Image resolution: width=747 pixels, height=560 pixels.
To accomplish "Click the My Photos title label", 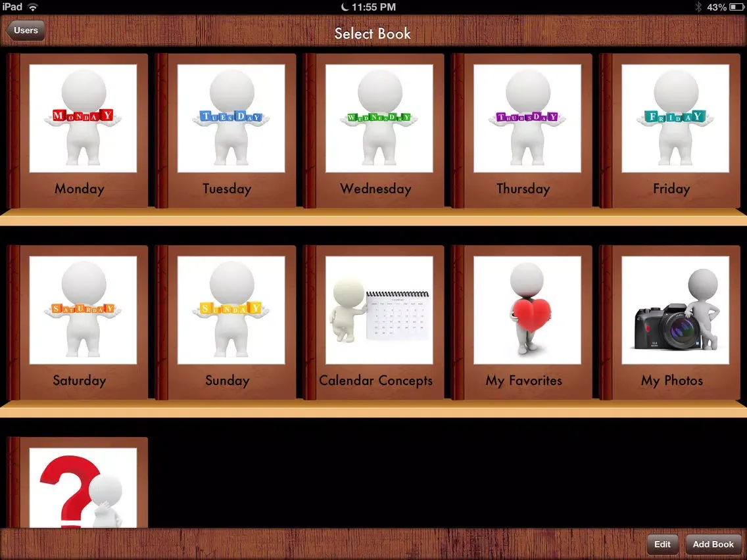I will pyautogui.click(x=672, y=381).
